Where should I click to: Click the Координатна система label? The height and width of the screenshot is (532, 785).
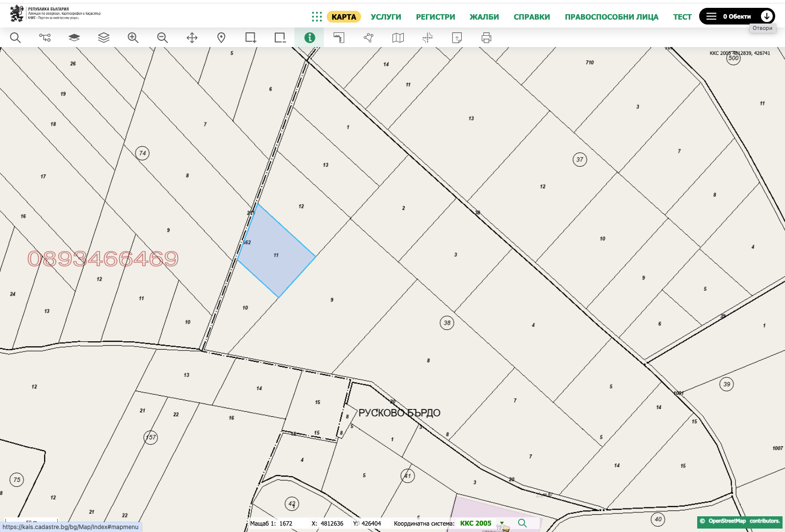coord(424,524)
